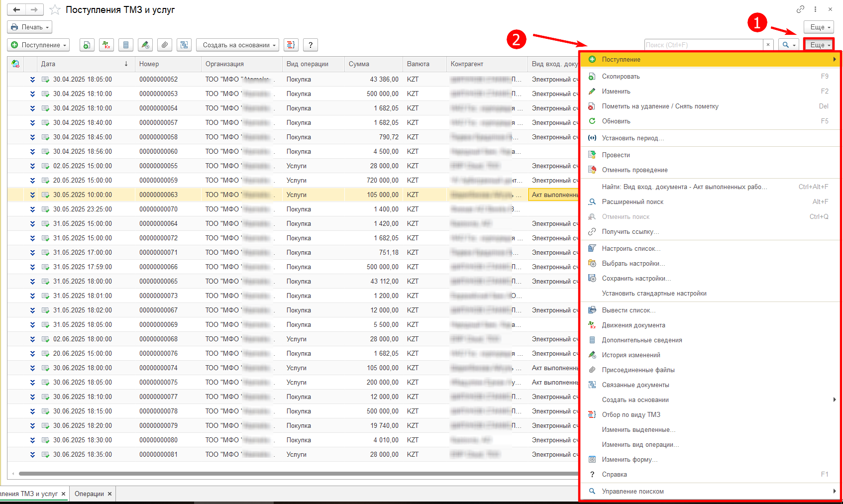
Task: Select Установить период menu entry
Action: [x=711, y=138]
